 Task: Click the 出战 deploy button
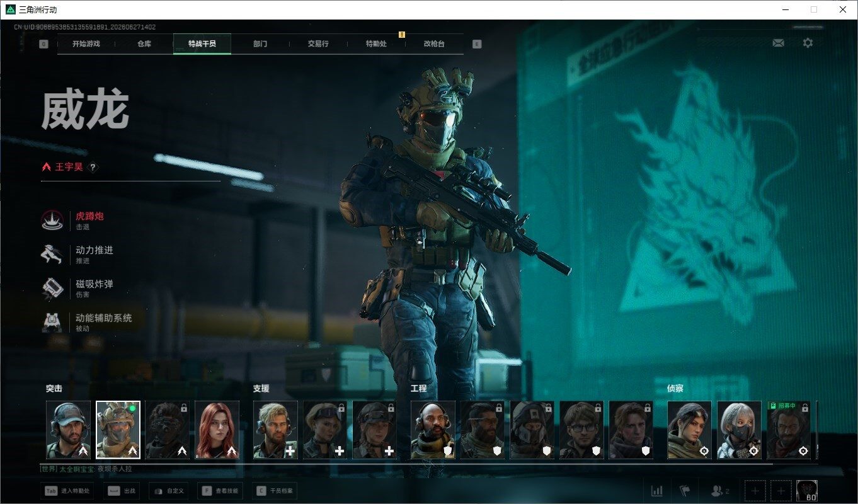click(122, 491)
